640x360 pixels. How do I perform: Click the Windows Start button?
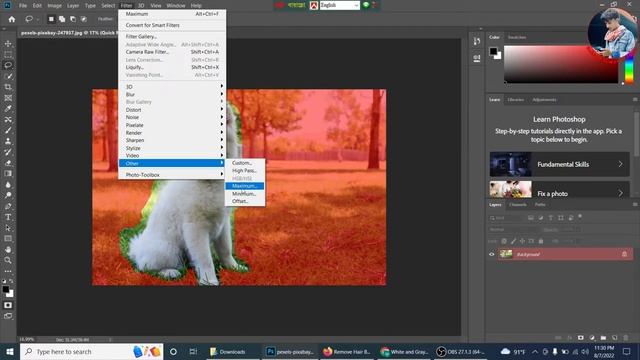coord(10,351)
